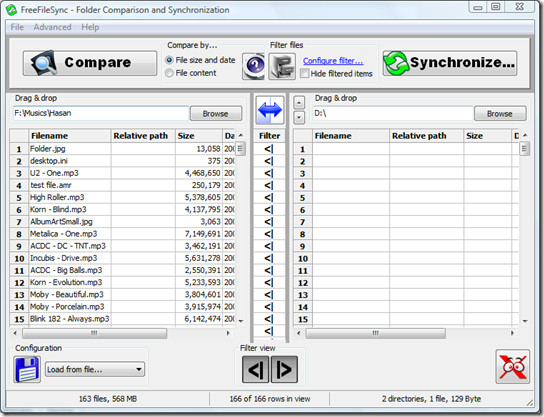
Task: Toggle filter arrow for Moby - Beautiful.mp3 row
Action: 269,295
